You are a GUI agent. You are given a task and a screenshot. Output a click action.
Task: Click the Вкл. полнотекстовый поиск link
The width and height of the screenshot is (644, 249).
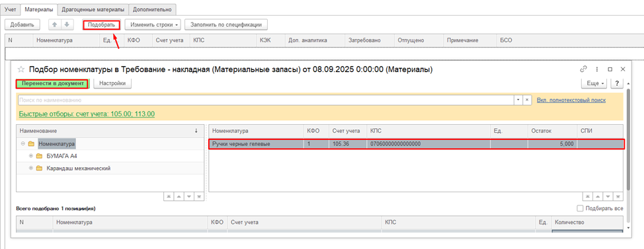[x=571, y=100]
